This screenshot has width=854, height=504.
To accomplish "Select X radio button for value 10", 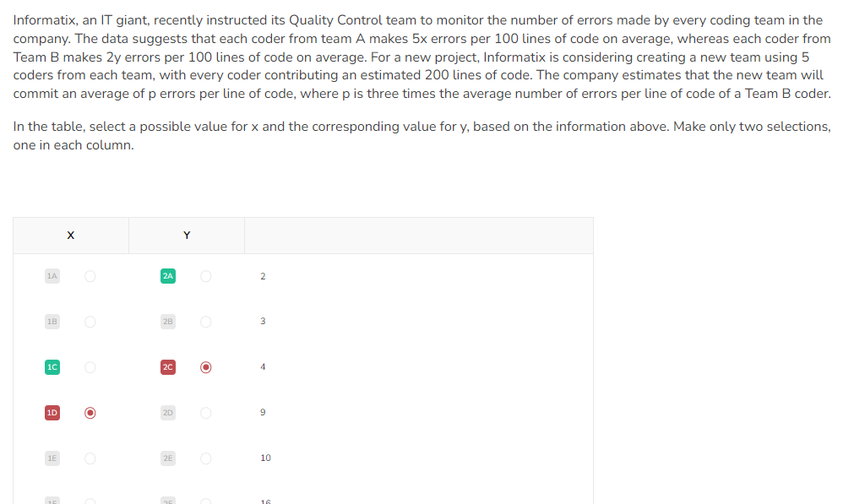I will point(90,458).
